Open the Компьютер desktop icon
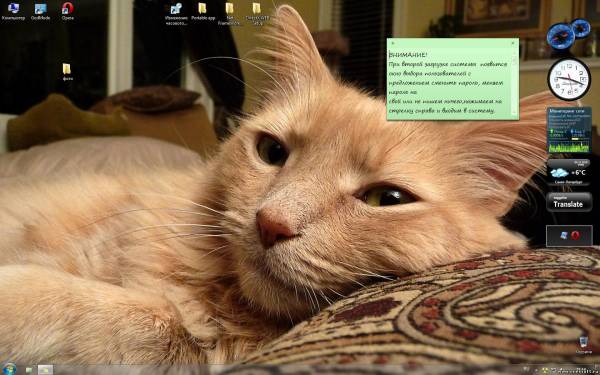 pyautogui.click(x=13, y=11)
